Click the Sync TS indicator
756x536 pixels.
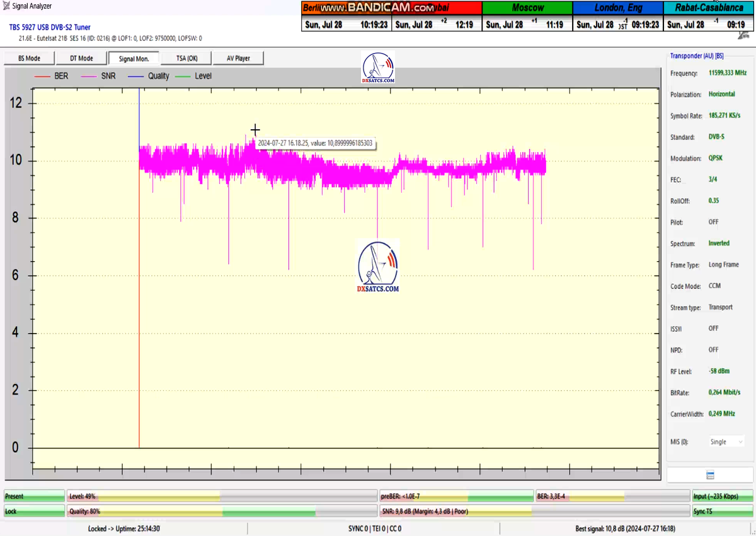pyautogui.click(x=721, y=511)
